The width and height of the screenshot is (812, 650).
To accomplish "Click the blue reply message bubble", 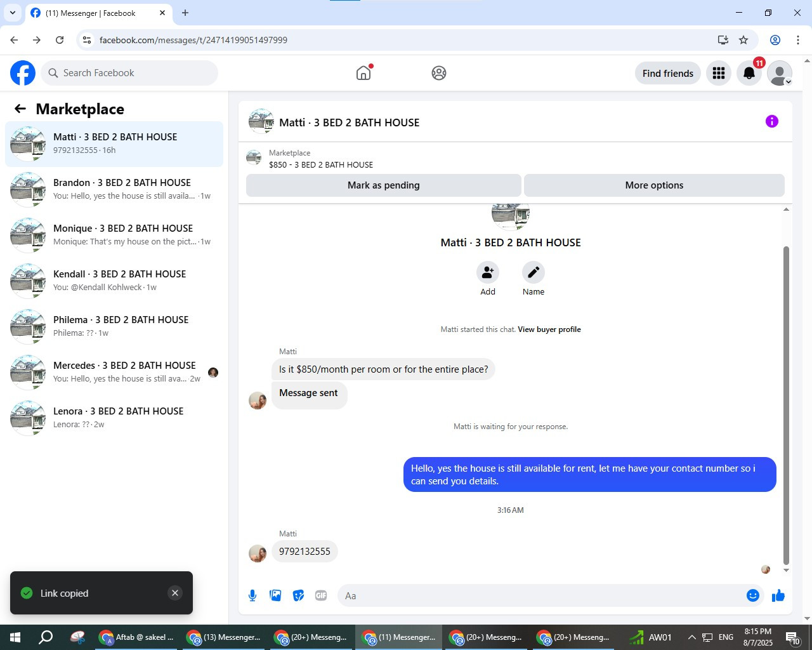I will click(590, 474).
